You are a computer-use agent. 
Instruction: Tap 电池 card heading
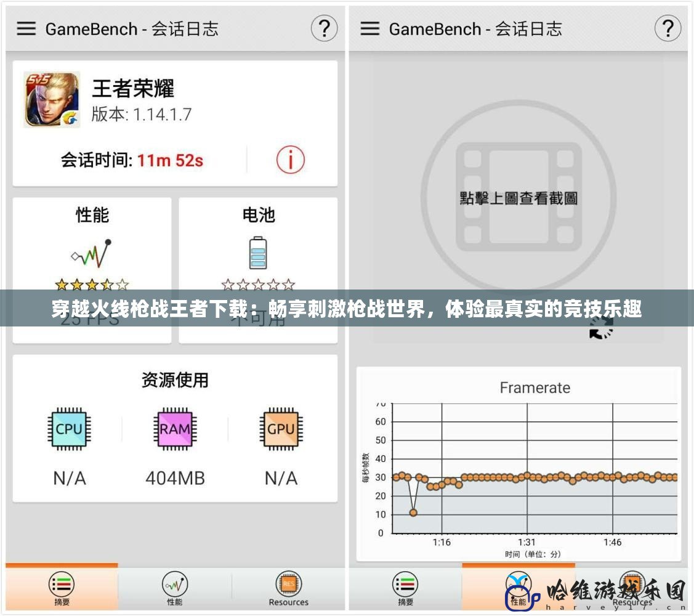258,215
